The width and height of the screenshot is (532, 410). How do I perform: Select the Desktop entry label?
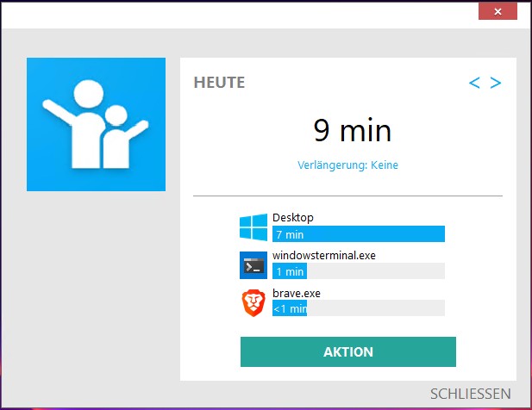(x=292, y=218)
